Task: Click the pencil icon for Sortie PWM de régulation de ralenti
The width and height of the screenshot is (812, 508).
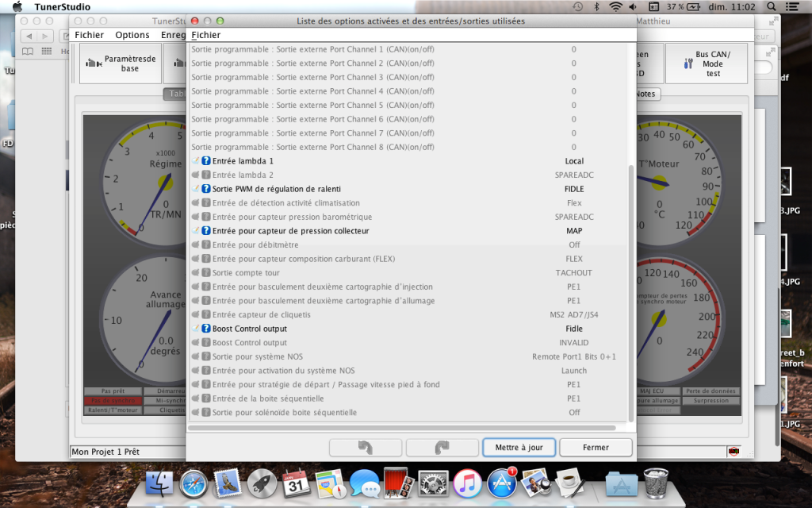Action: pos(196,189)
